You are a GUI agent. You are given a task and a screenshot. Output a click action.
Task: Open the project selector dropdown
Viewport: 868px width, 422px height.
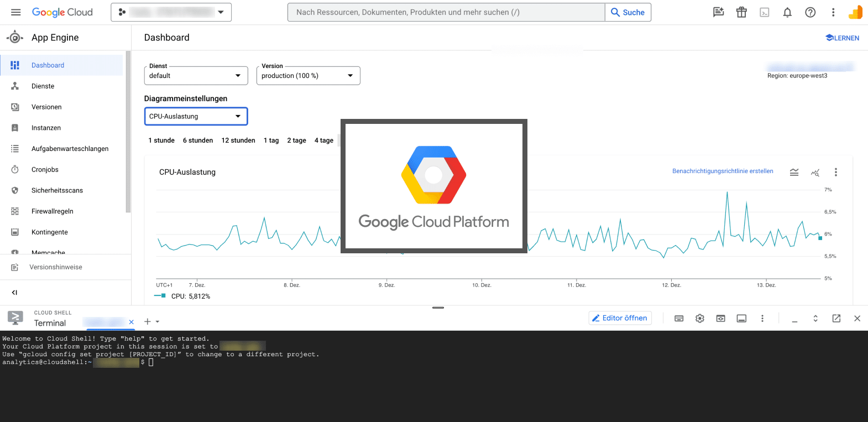pos(171,12)
